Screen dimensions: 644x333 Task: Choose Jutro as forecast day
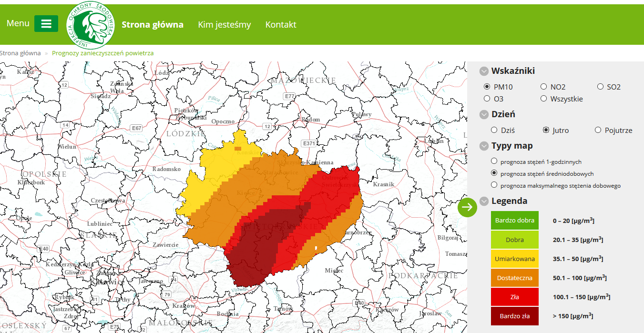coord(546,130)
